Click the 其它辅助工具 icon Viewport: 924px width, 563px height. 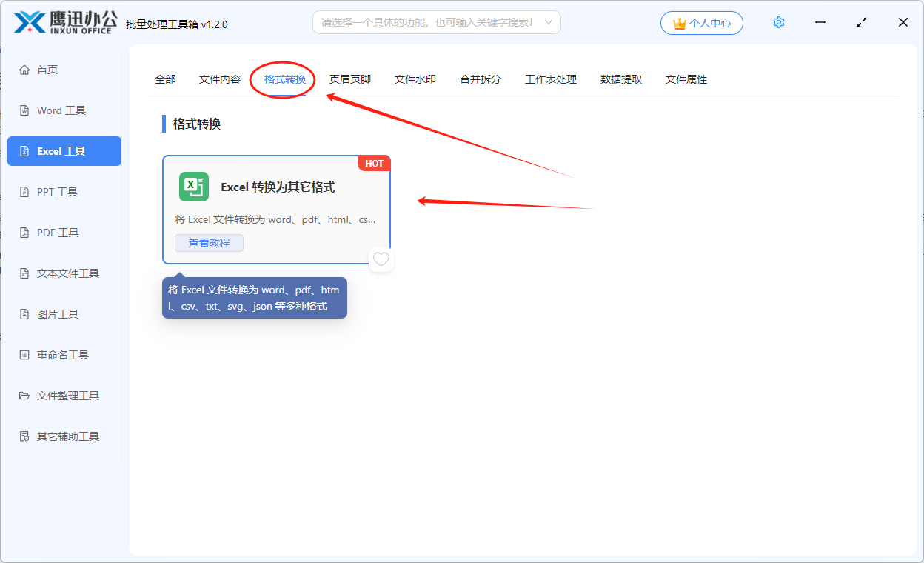[24, 436]
